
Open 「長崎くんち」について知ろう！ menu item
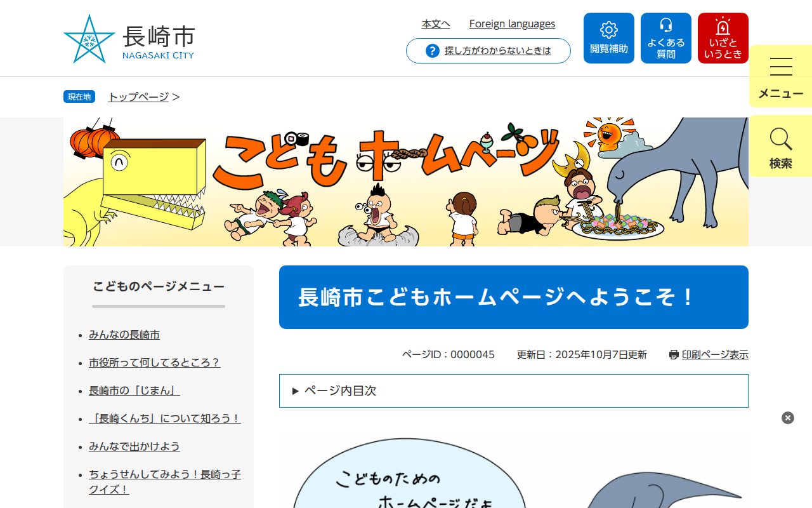165,418
